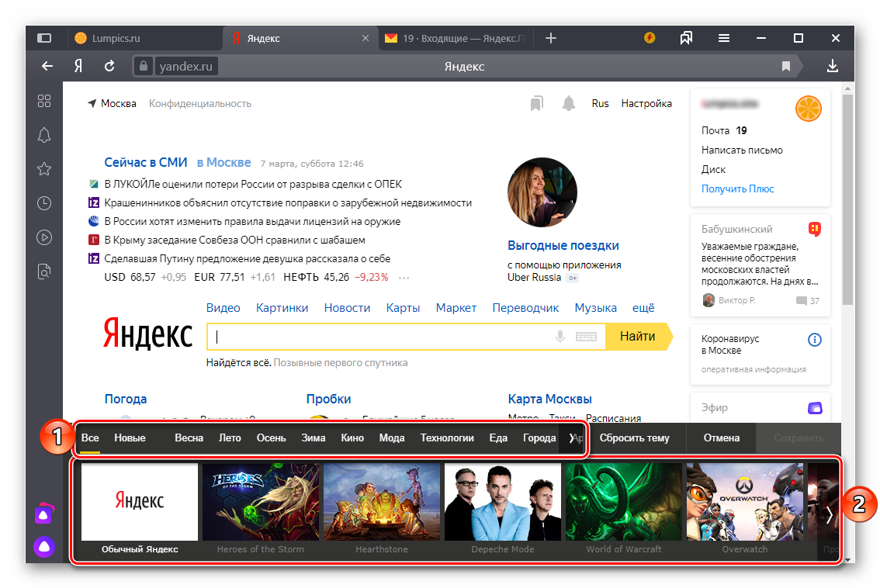Cancel theme selection with Отмена
The width and height of the screenshot is (880, 588).
tap(722, 438)
